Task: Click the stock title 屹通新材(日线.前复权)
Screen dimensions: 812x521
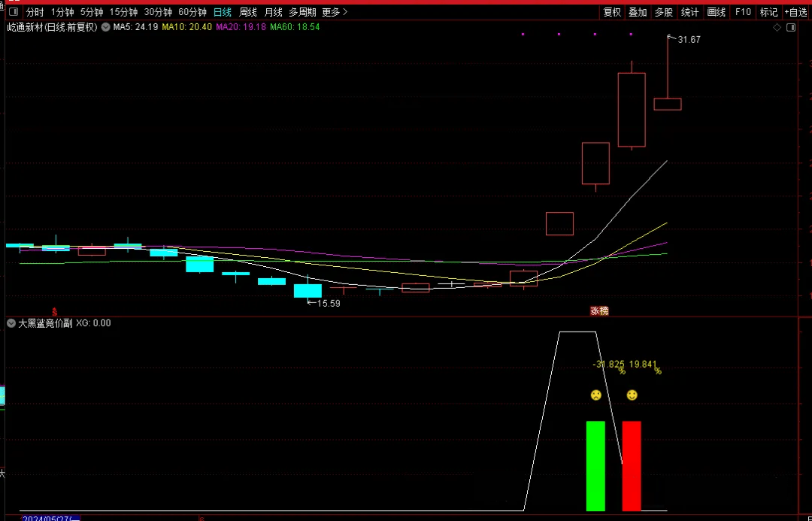Action: pos(53,27)
